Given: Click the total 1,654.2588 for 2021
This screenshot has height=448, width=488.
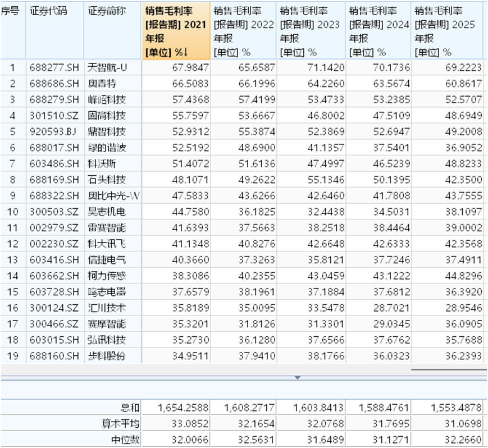Looking at the screenshot, I should tap(183, 408).
